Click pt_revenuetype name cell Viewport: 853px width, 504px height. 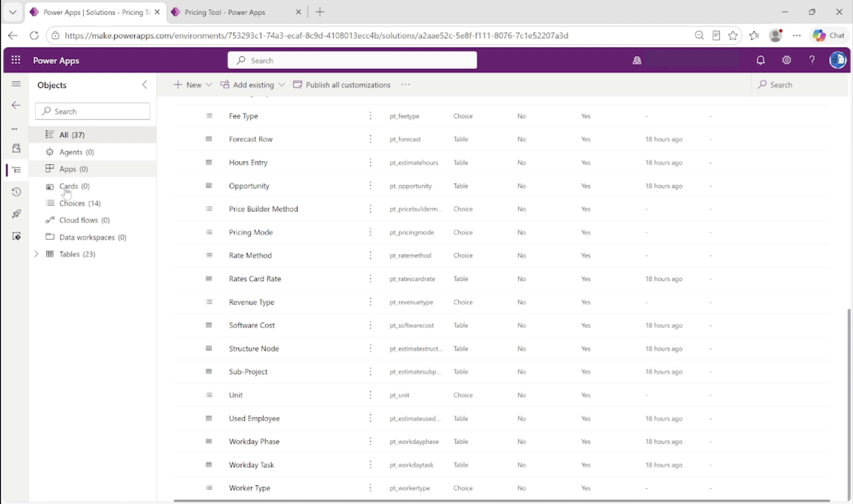click(x=411, y=302)
